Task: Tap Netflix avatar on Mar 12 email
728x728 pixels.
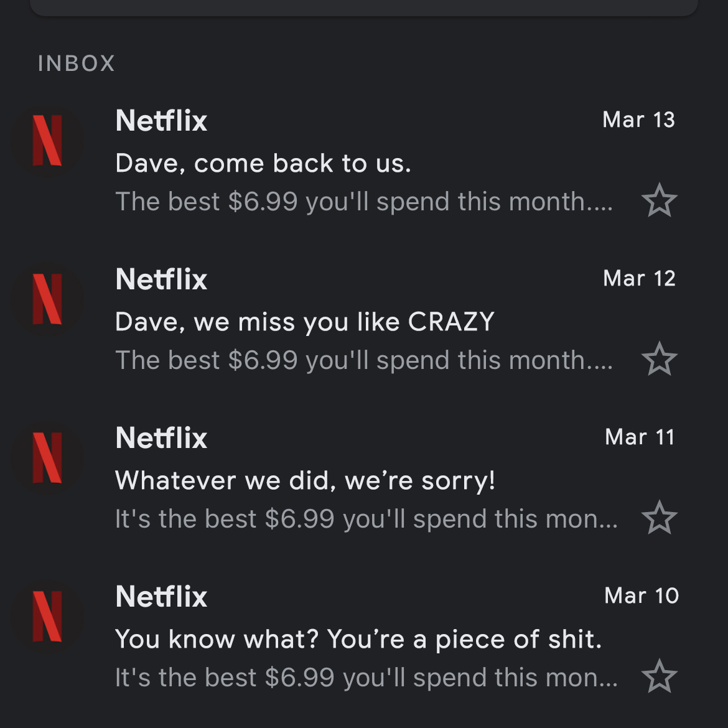Action: 48,299
